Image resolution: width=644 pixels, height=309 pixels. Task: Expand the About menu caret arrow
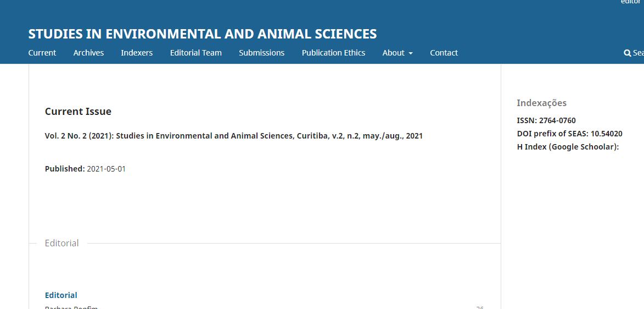click(410, 53)
